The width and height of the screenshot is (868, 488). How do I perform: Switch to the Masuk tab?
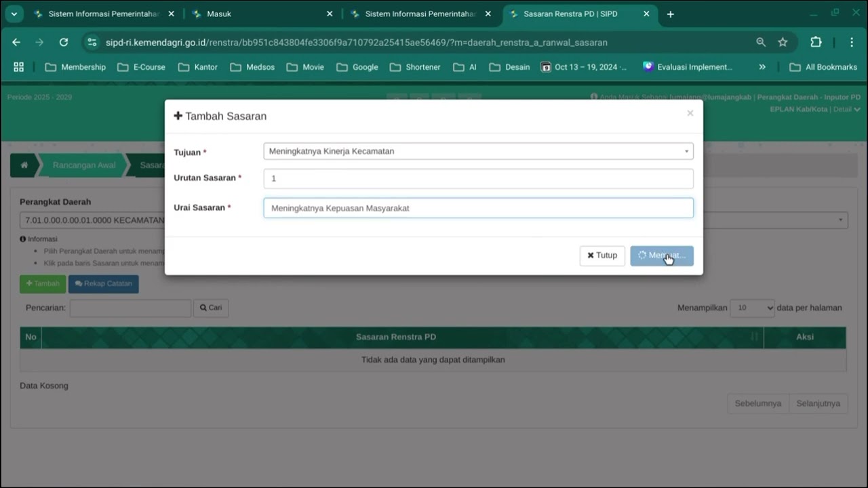tap(261, 14)
